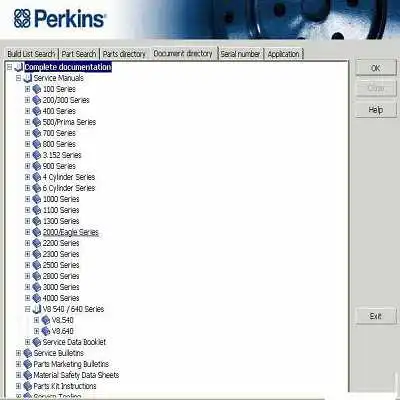Click the book icon beside Material Safety Data Sheets
This screenshot has height=400, width=400.
click(x=28, y=375)
